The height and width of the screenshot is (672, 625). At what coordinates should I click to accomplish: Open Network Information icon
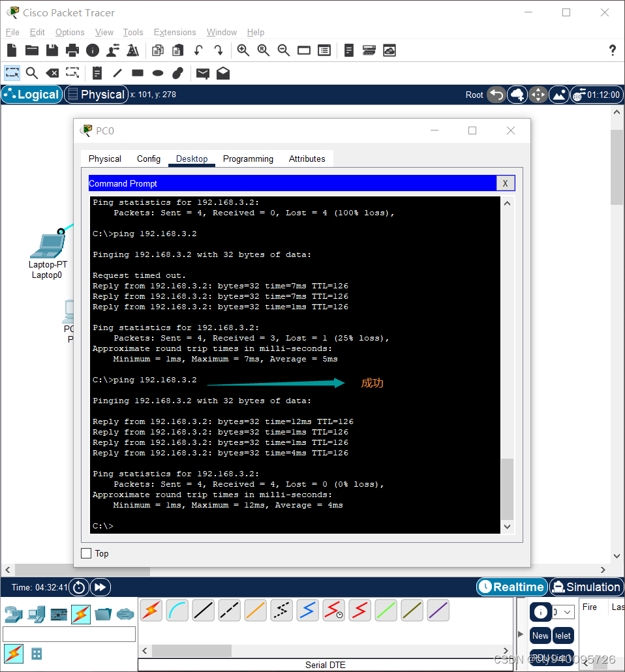(x=92, y=51)
